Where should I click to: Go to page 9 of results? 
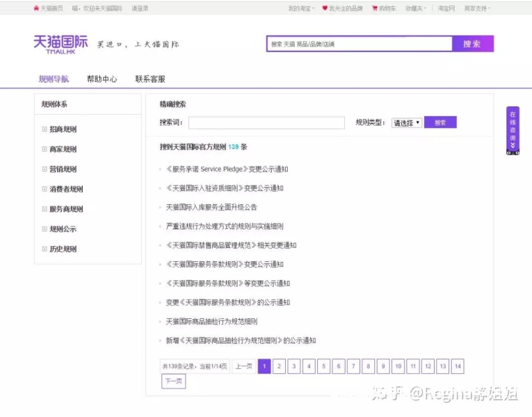point(383,366)
